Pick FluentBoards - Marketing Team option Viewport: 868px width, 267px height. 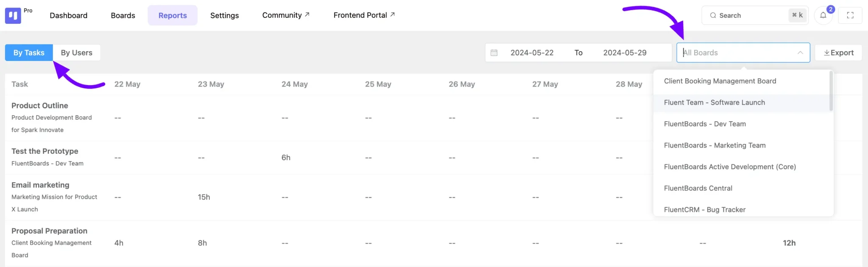715,145
